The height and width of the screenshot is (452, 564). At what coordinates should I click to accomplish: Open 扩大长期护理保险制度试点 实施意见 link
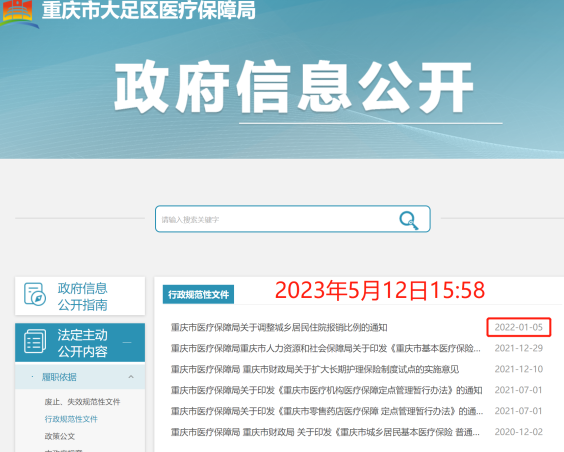315,369
